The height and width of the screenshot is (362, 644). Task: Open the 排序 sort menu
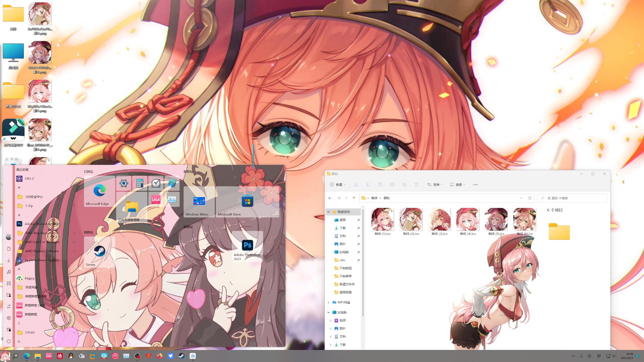point(435,185)
